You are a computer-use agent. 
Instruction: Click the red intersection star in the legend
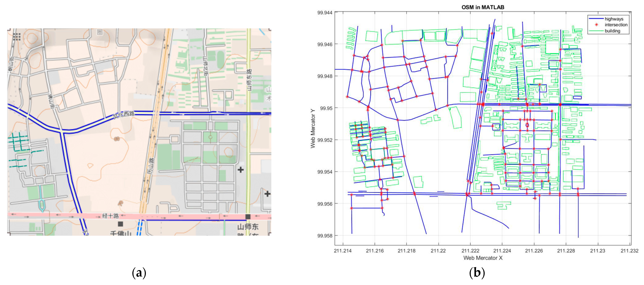click(597, 25)
